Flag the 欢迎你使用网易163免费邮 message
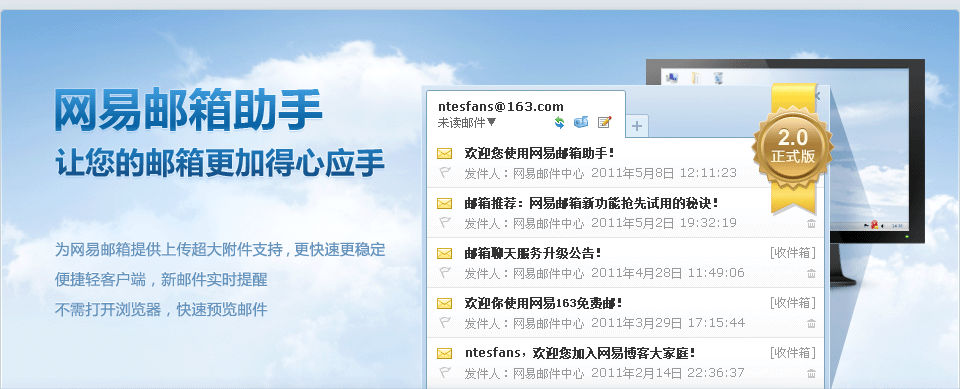The height and width of the screenshot is (389, 960). click(x=444, y=323)
